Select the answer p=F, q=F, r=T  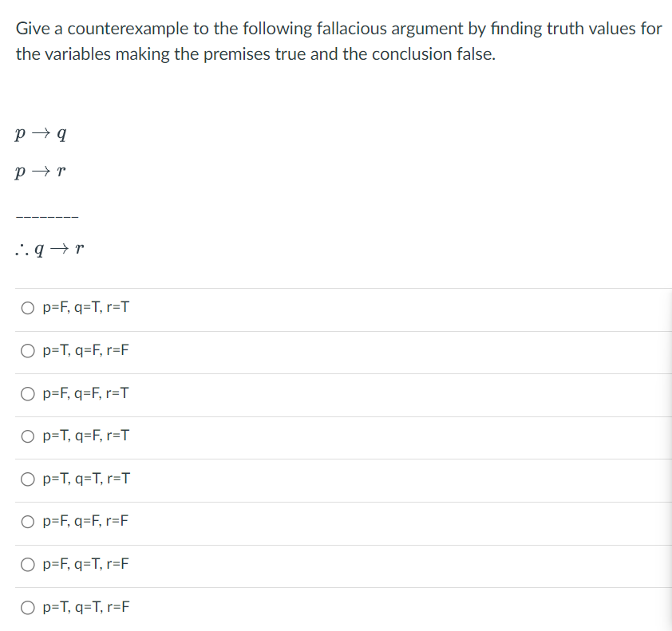85,393
